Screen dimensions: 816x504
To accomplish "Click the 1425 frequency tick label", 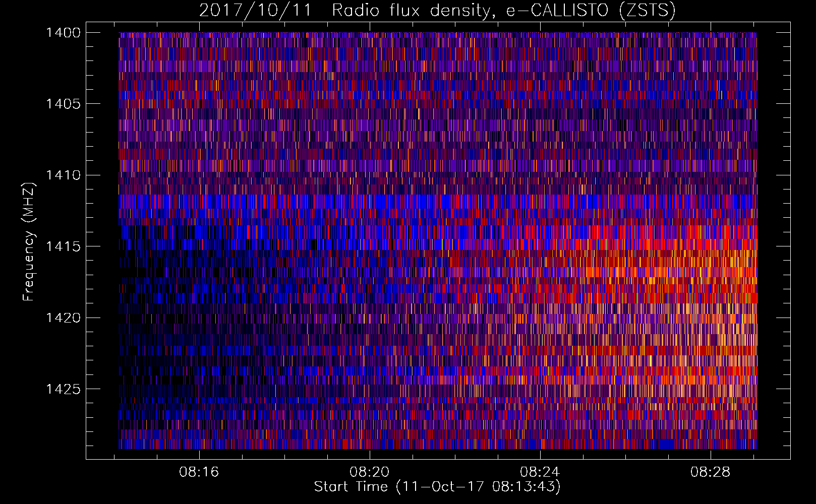I will point(63,389).
